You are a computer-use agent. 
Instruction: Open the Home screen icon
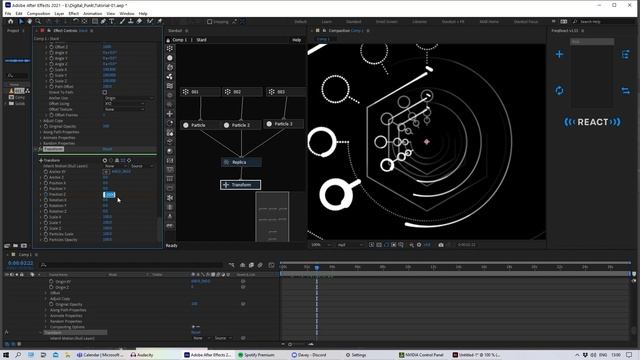[x=11, y=21]
